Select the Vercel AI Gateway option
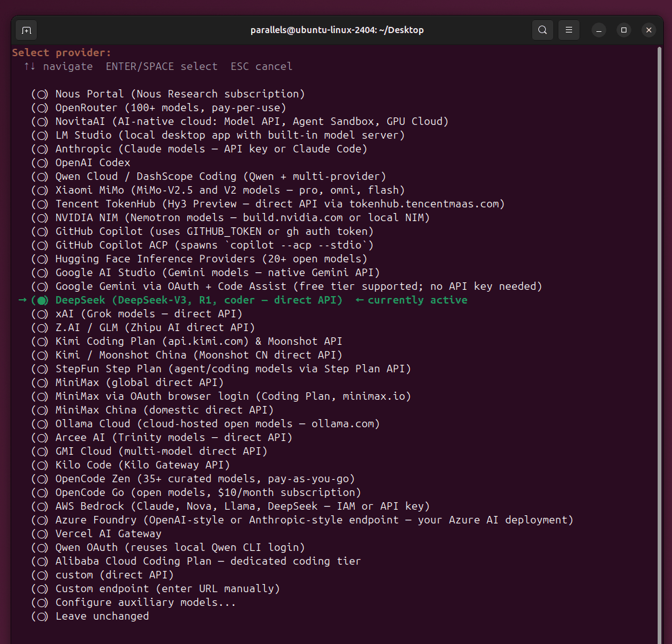The height and width of the screenshot is (644, 672). coord(96,533)
